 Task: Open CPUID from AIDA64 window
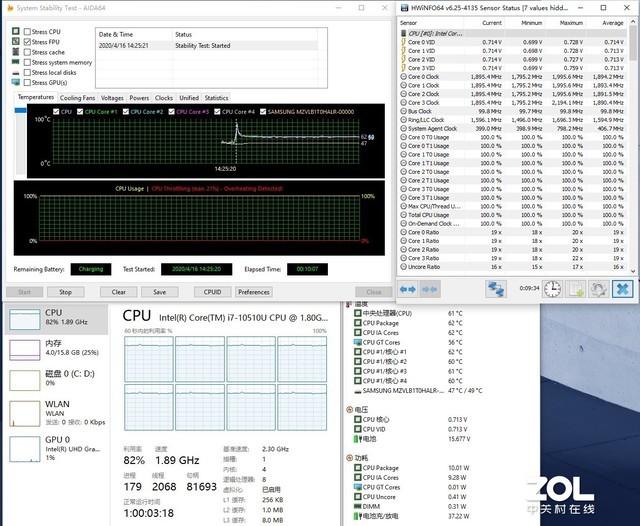[212, 292]
